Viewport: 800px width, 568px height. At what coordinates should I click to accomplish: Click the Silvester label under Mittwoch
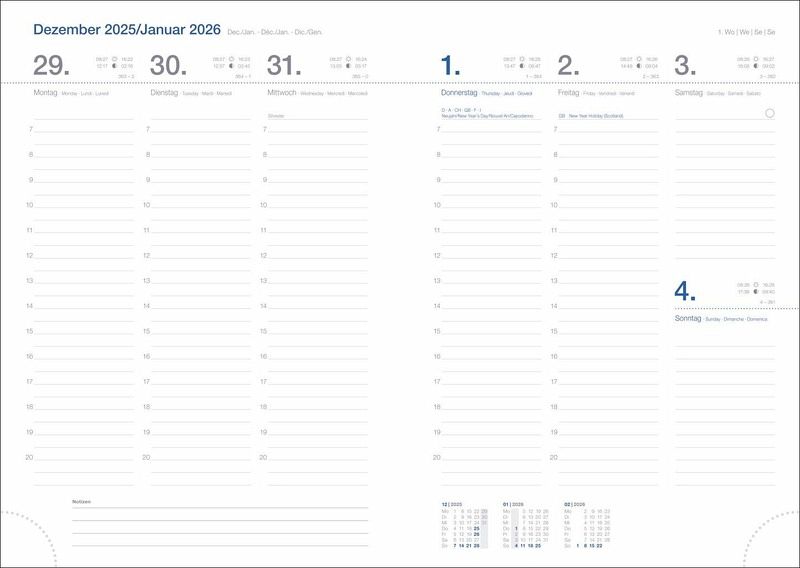[x=276, y=116]
